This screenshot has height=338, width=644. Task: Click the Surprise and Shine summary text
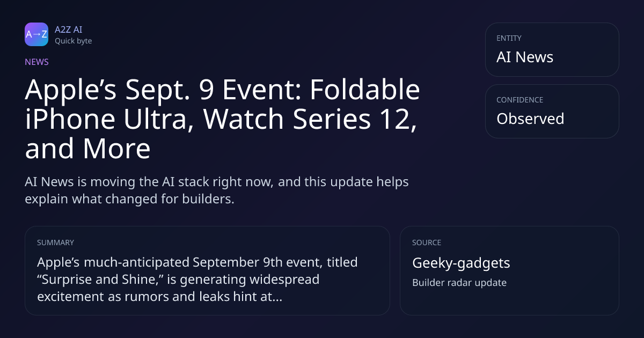tap(197, 280)
